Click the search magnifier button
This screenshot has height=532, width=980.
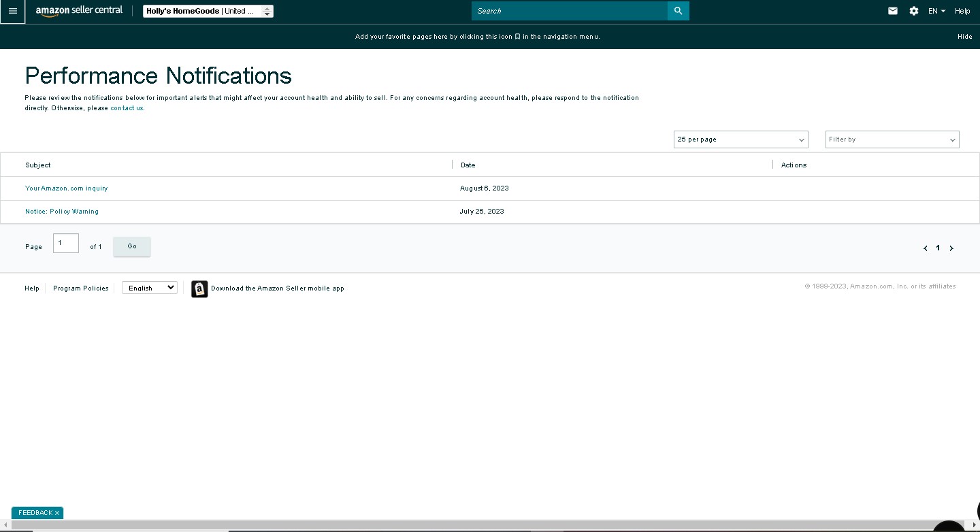pyautogui.click(x=678, y=11)
